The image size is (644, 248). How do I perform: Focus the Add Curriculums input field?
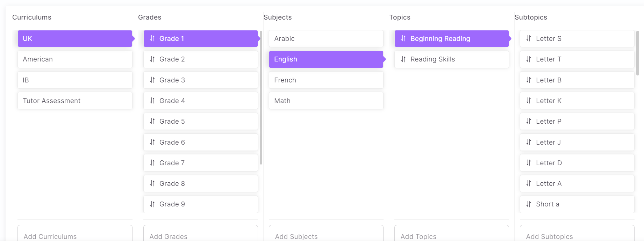point(75,236)
